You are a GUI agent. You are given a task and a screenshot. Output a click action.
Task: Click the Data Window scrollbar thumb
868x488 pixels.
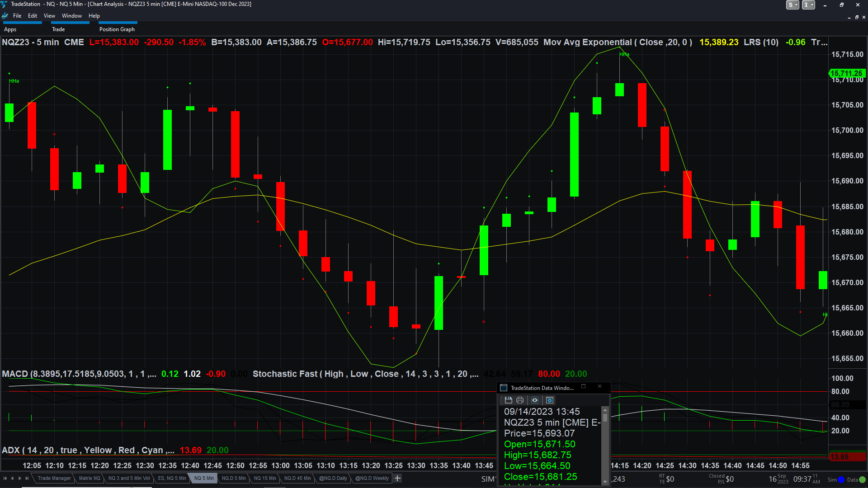pos(605,418)
